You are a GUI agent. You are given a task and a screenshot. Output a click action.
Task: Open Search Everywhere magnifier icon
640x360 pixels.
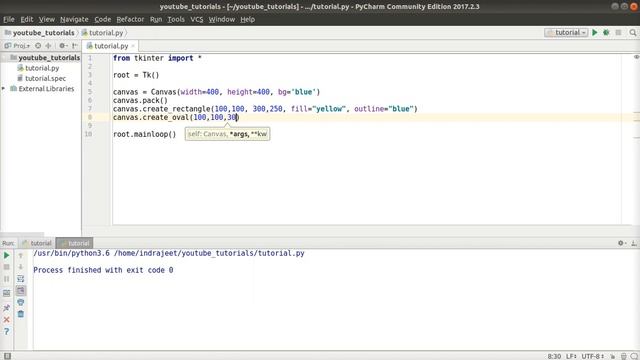point(633,32)
